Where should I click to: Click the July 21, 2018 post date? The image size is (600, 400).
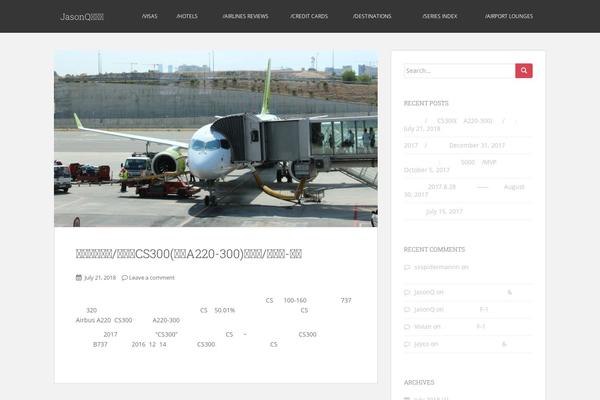click(100, 278)
